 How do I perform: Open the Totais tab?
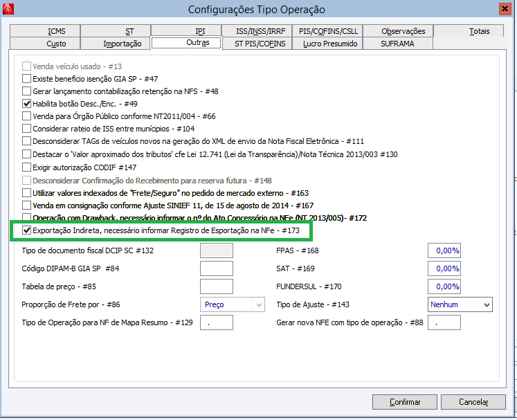click(x=469, y=31)
